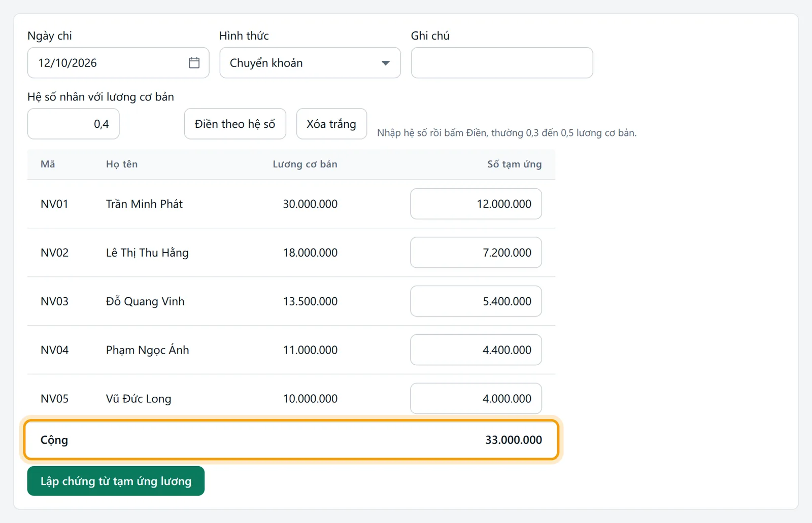Edit Trần Minh Phát advance amount 12.000.000

coord(476,204)
